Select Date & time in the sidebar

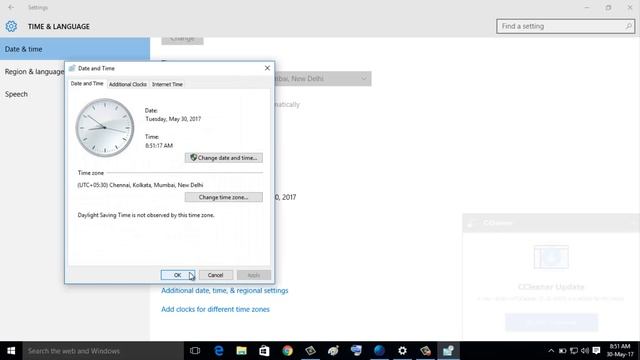(75, 49)
